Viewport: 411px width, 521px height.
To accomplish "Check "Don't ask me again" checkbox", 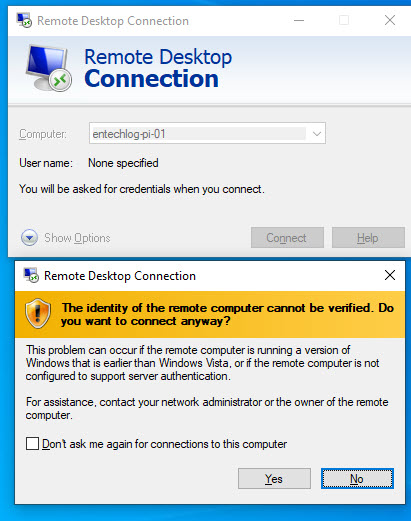I will point(32,444).
